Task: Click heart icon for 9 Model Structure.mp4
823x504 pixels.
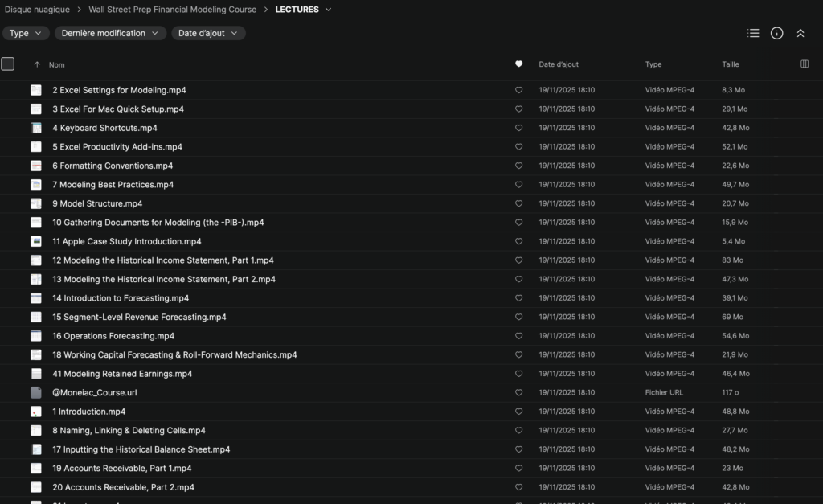Action: point(518,203)
